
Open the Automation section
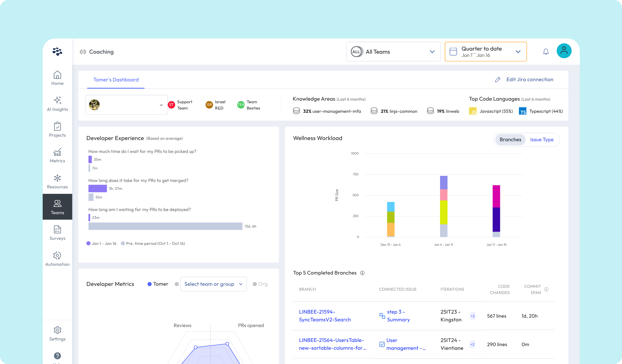coord(57,258)
